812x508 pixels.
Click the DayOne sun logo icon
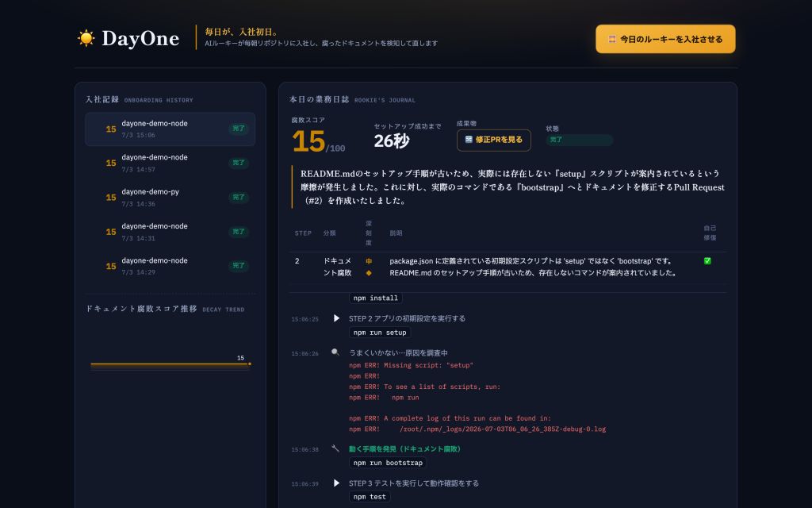86,38
